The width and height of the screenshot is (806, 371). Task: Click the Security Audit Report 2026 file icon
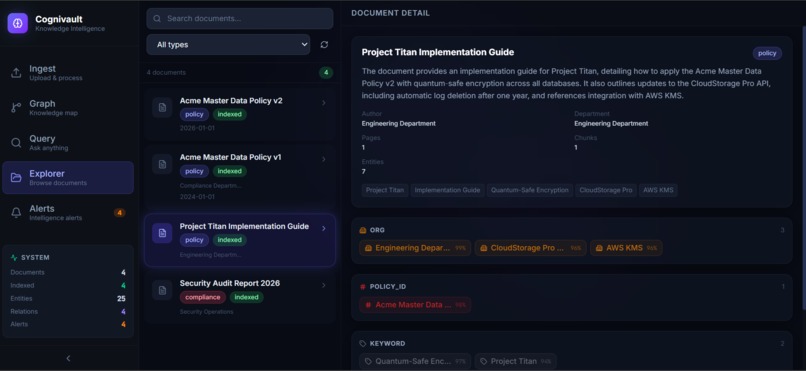pos(162,290)
